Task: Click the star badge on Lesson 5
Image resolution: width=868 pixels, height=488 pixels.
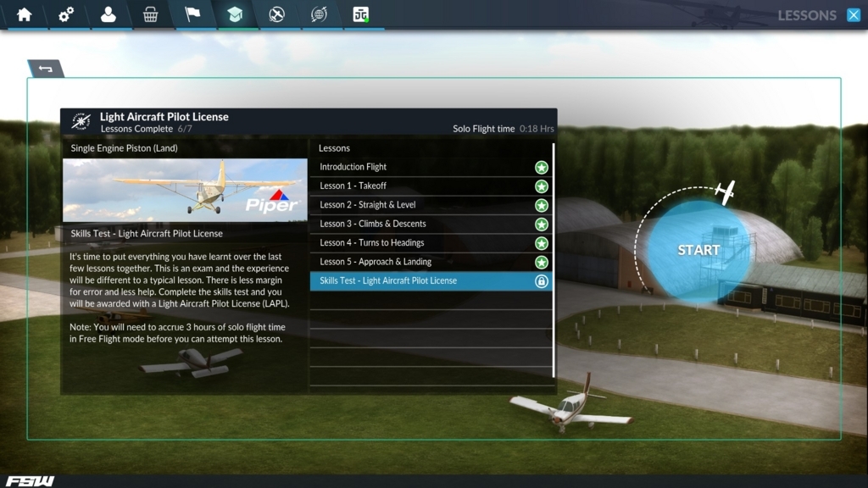Action: 542,263
